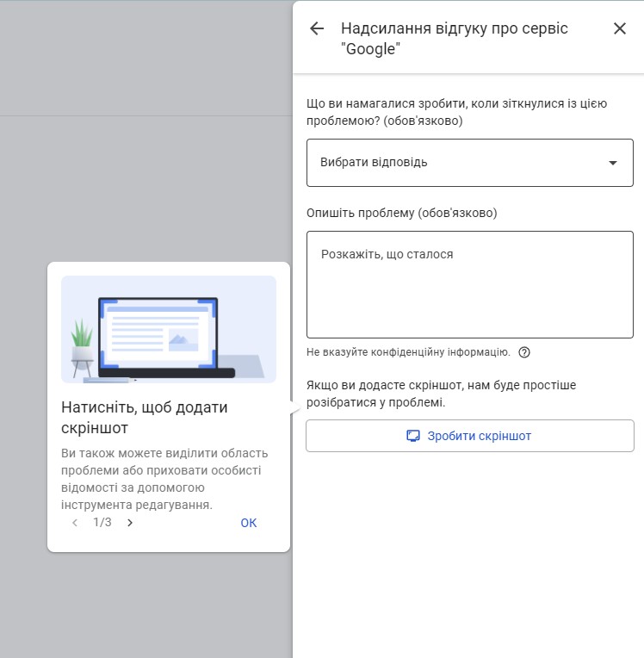Viewport: 644px width, 658px height.
Task: Go to previous tip with left chevron
Action: click(x=75, y=523)
